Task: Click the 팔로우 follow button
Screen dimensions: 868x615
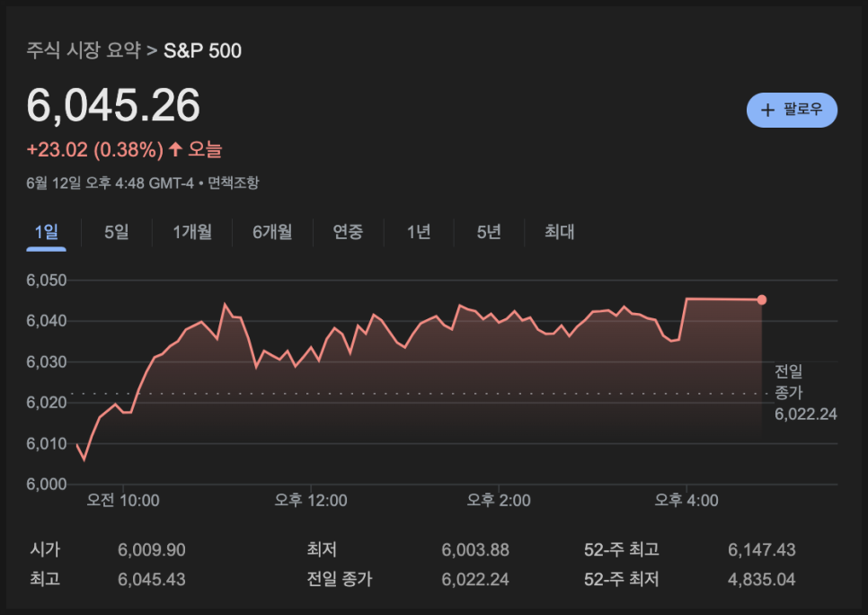Action: tap(792, 110)
